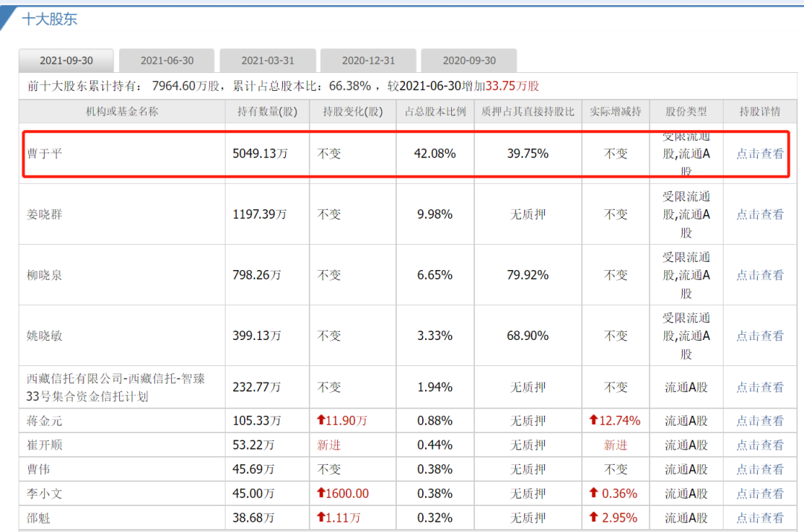
Task: Open 点击查看 link for 曹于平
Action: pos(760,154)
